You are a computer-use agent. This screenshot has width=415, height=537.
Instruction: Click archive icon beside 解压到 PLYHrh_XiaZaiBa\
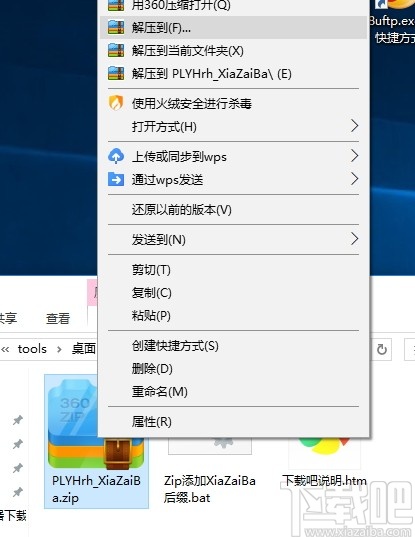click(x=116, y=73)
